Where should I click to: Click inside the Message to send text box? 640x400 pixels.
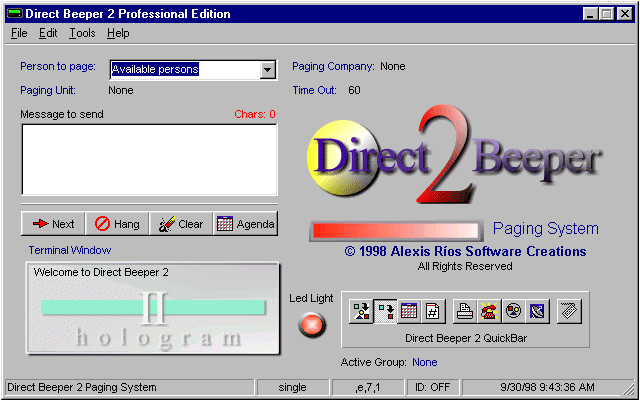coord(148,158)
